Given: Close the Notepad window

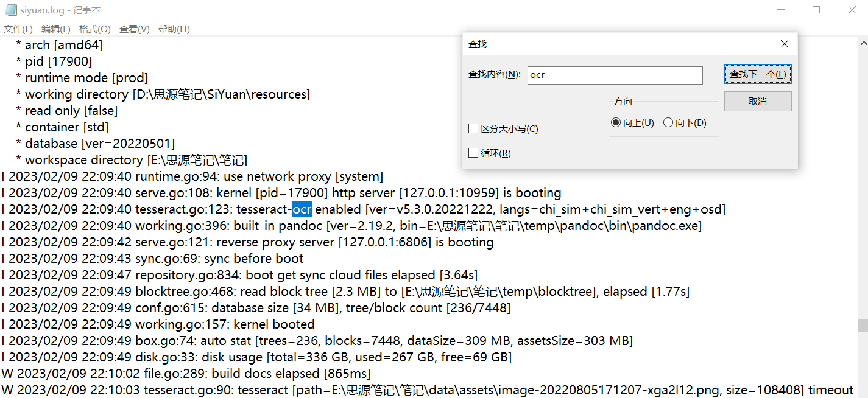Looking at the screenshot, I should pos(852,10).
